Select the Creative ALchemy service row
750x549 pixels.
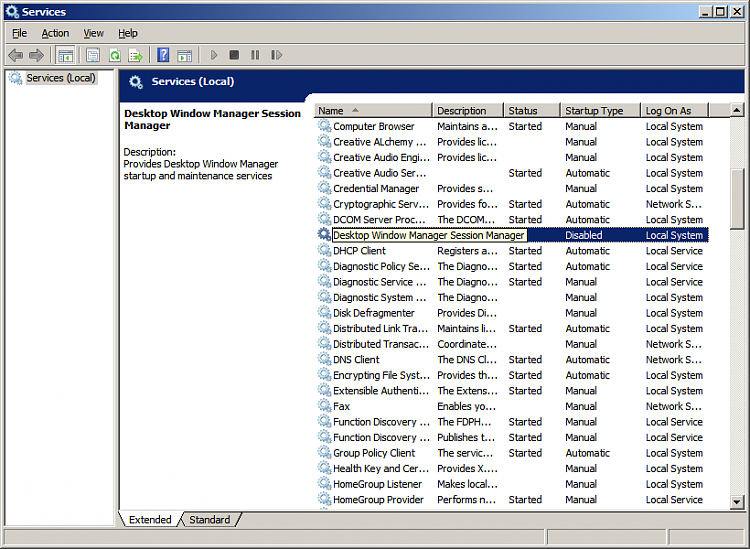click(x=512, y=142)
